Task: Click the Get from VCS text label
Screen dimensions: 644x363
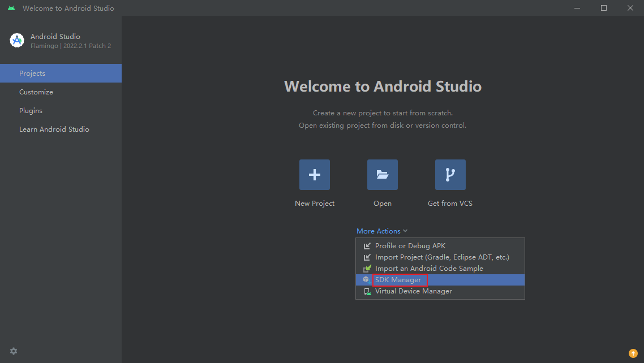Action: point(450,204)
